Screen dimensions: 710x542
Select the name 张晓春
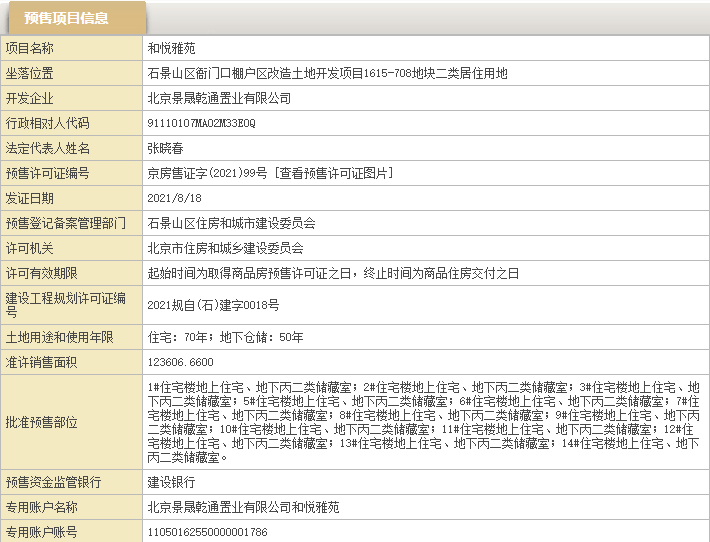point(165,148)
